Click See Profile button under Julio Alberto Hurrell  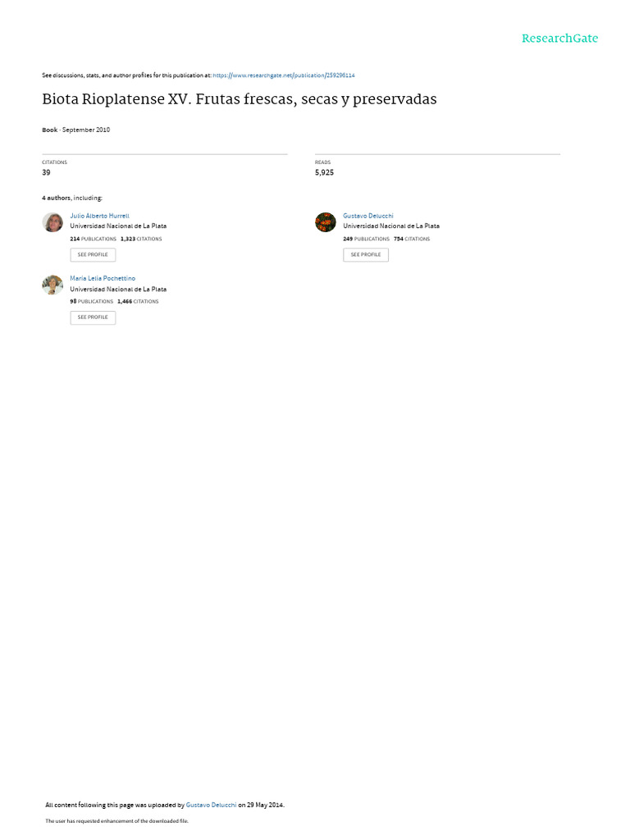[x=93, y=255]
